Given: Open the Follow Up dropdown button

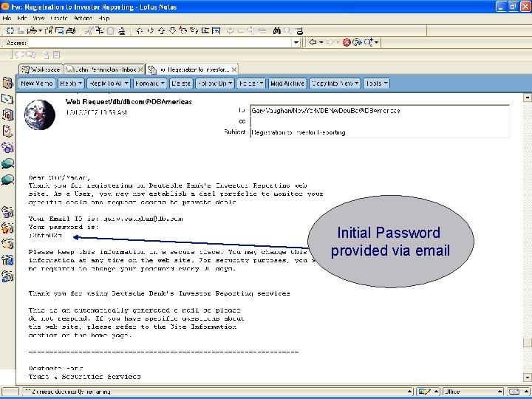Looking at the screenshot, I should 215,83.
